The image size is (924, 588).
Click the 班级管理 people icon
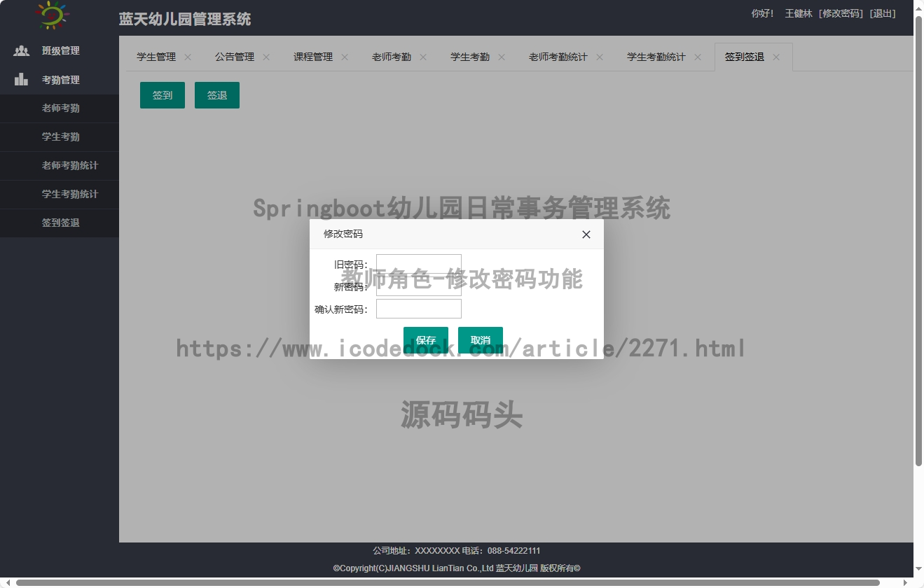click(x=22, y=50)
